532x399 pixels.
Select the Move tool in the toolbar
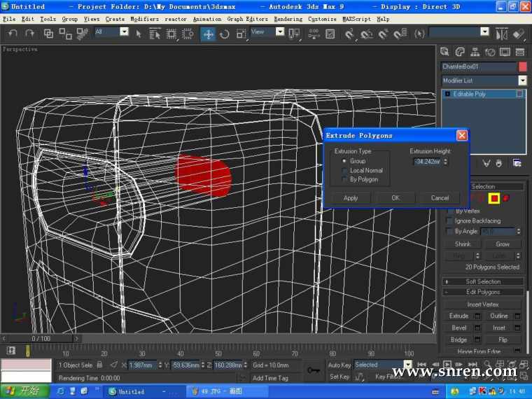209,34
